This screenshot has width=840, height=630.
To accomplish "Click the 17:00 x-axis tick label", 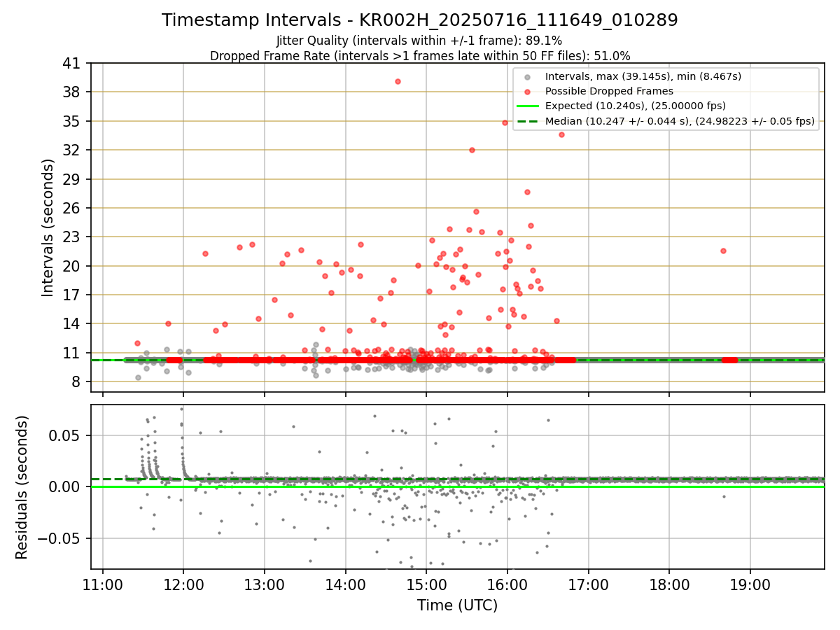I will pyautogui.click(x=589, y=584).
